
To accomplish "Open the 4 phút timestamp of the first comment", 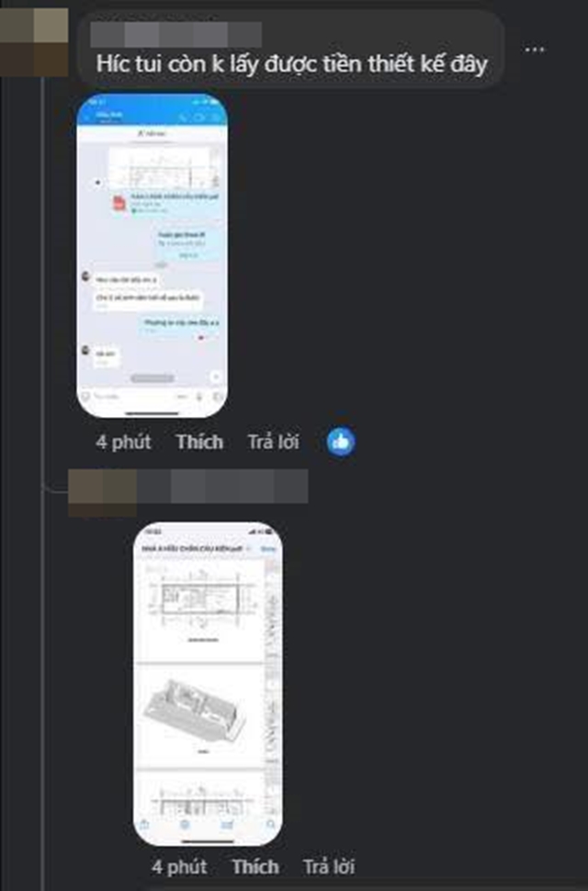I will 124,442.
